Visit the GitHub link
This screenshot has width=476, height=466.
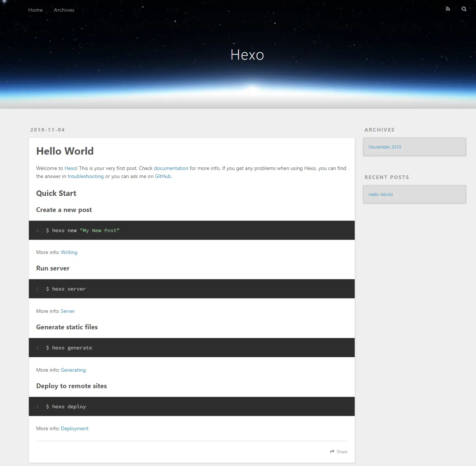pyautogui.click(x=163, y=176)
